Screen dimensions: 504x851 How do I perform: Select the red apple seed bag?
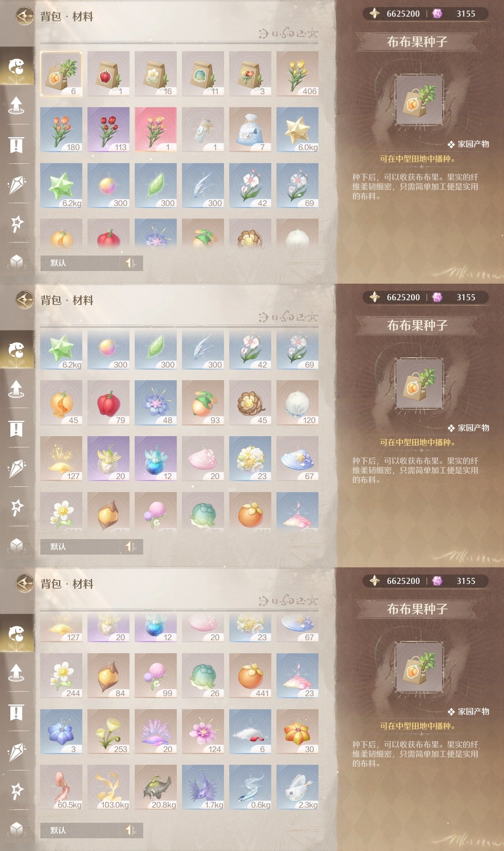pyautogui.click(x=108, y=74)
